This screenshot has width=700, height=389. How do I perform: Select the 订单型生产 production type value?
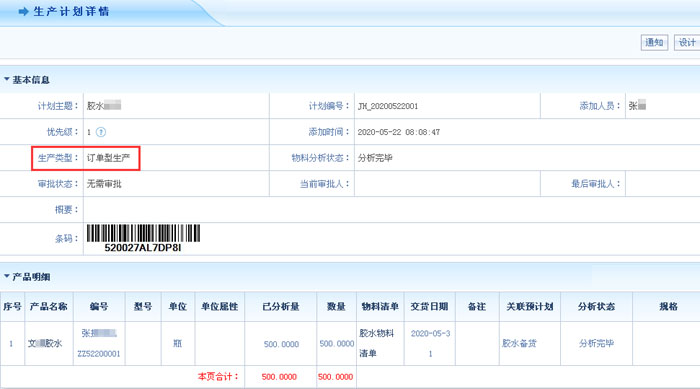click(x=108, y=158)
